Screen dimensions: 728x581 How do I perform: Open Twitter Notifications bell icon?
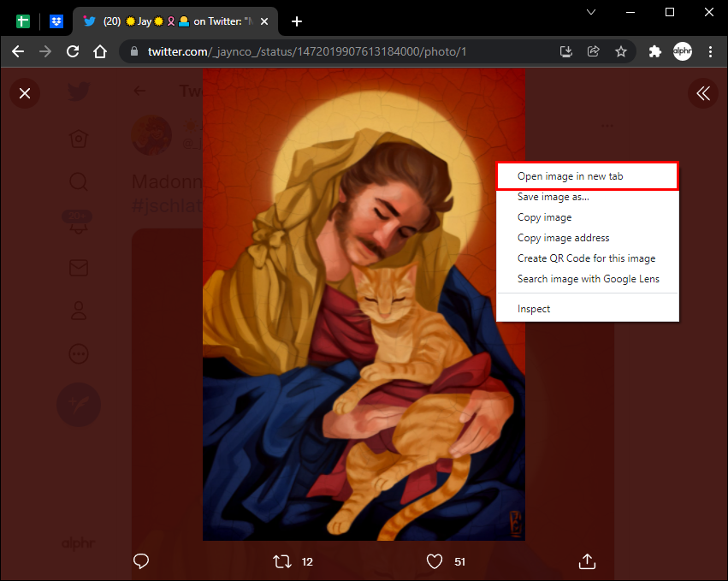point(78,224)
